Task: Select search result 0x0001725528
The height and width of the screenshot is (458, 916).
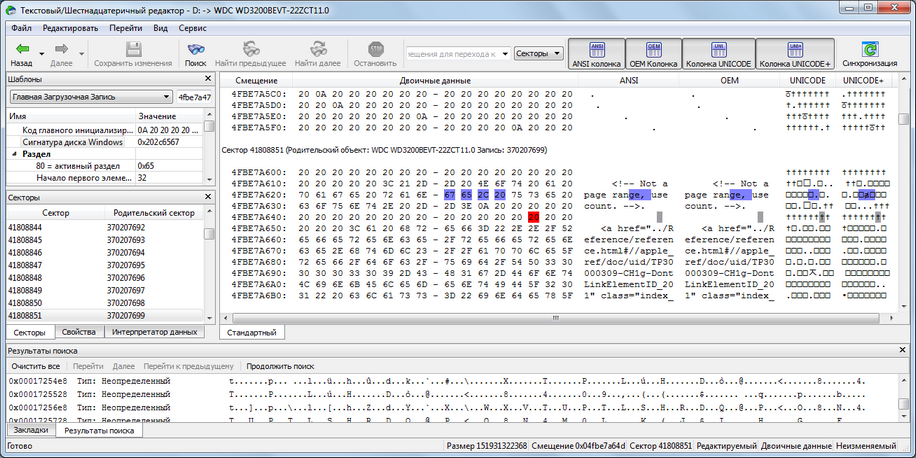Action: (x=453, y=394)
